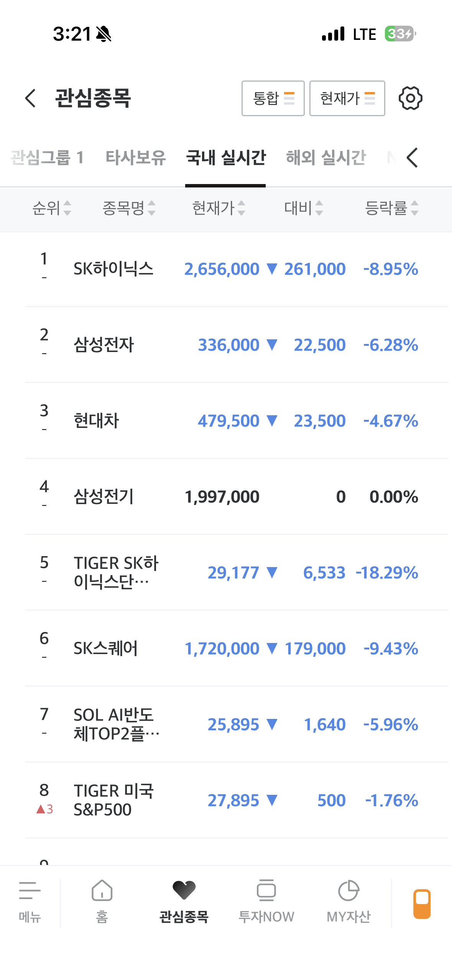Toggle sort by 순위 column
The width and height of the screenshot is (452, 980).
[x=52, y=208]
